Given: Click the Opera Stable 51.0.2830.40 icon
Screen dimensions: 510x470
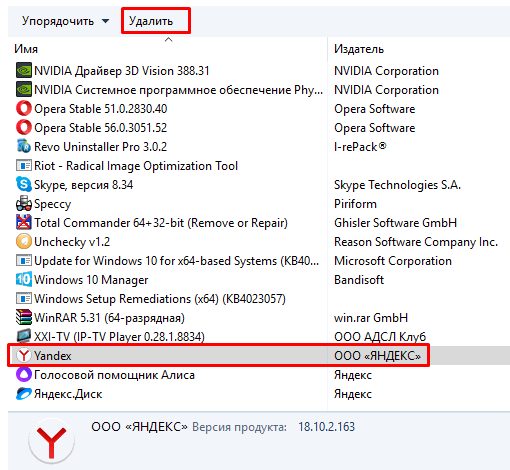Looking at the screenshot, I should (x=24, y=109).
